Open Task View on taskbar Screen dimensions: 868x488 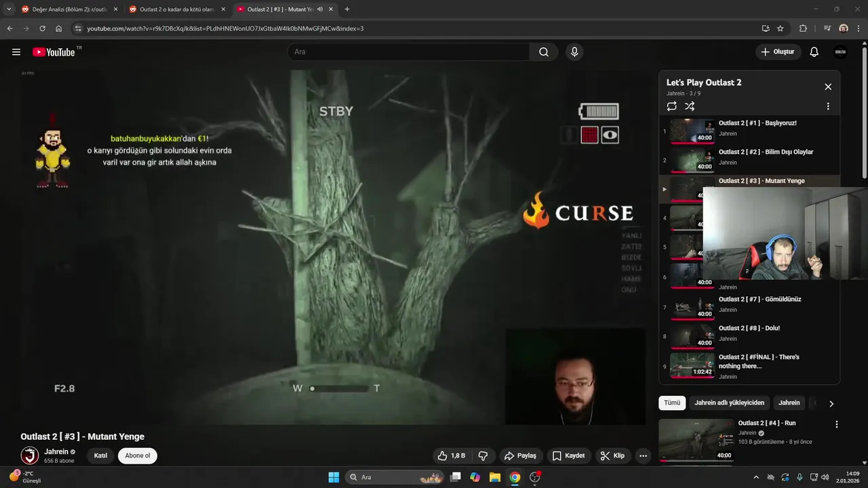pyautogui.click(x=456, y=477)
